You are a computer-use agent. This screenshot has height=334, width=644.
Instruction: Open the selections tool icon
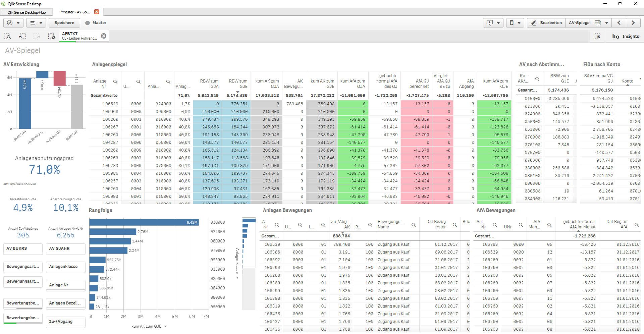[598, 36]
